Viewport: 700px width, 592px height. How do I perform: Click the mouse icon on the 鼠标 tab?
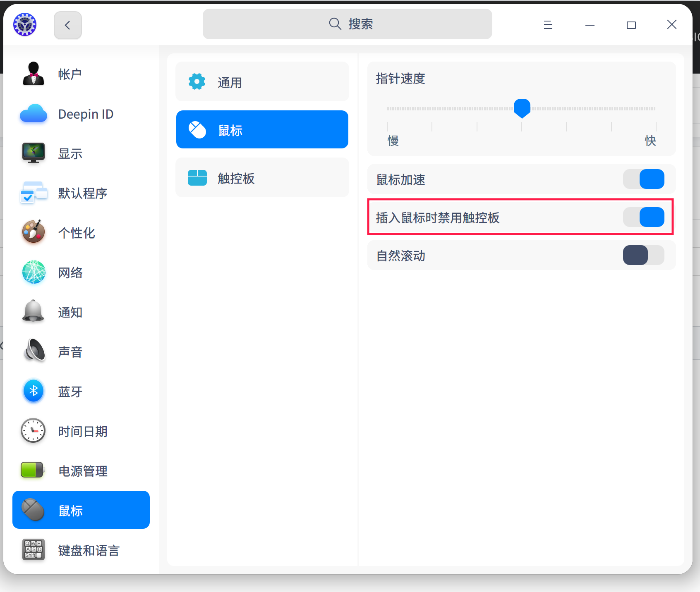coord(197,130)
